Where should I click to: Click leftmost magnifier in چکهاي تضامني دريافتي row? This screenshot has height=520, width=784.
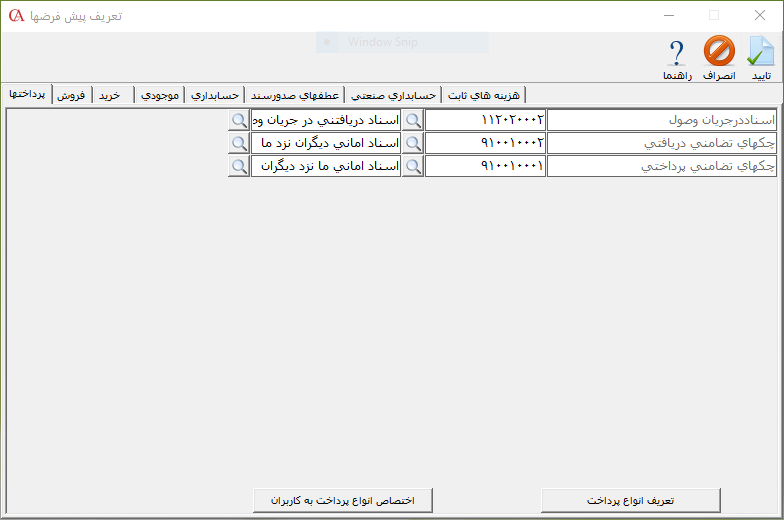239,143
